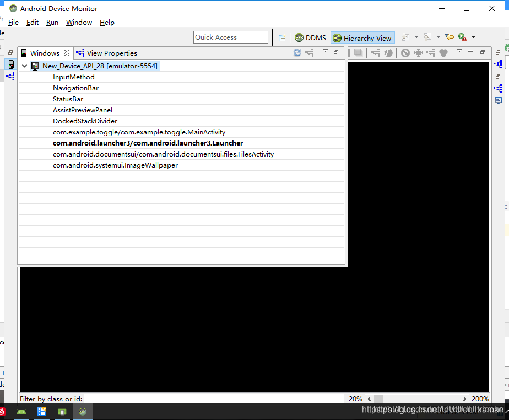Click the Load View Hierarchy icon beside Refresh
509x420 pixels.
click(x=310, y=52)
